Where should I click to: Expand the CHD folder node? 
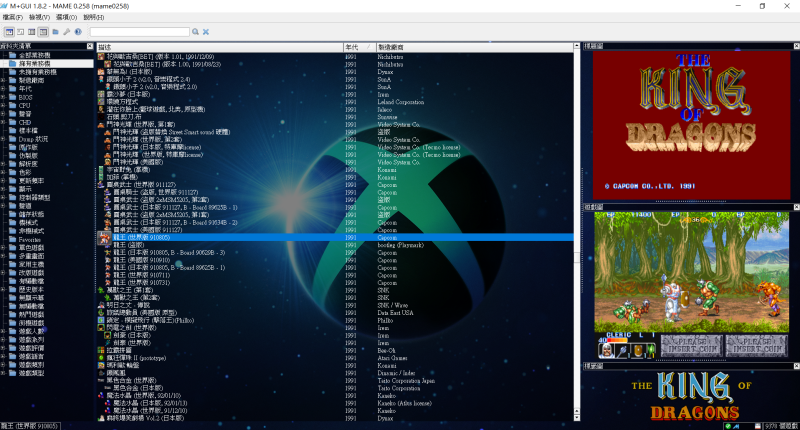(3, 122)
